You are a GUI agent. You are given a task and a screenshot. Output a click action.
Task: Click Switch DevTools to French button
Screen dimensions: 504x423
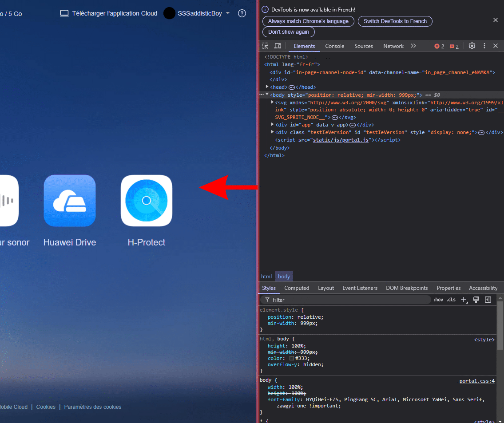point(395,21)
